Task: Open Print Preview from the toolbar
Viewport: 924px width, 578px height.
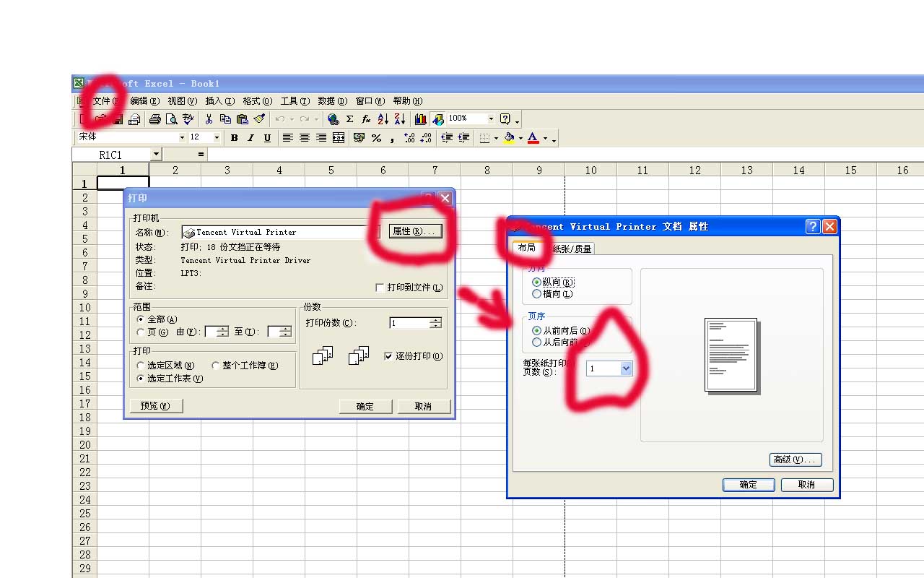Action: (172, 119)
